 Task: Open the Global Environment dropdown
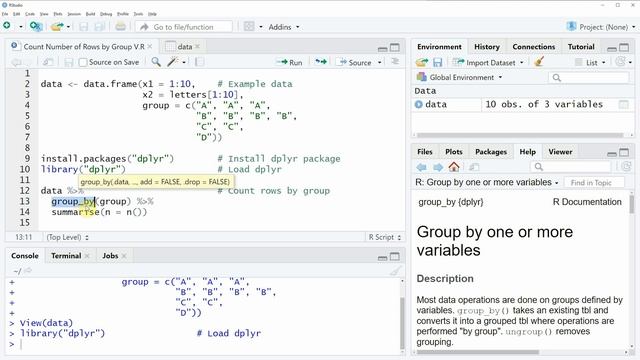[x=459, y=77]
